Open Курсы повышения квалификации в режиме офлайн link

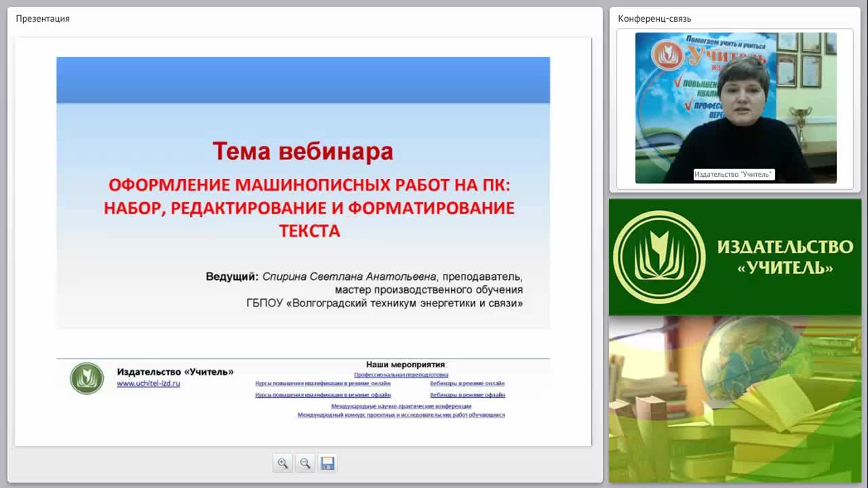tap(323, 395)
